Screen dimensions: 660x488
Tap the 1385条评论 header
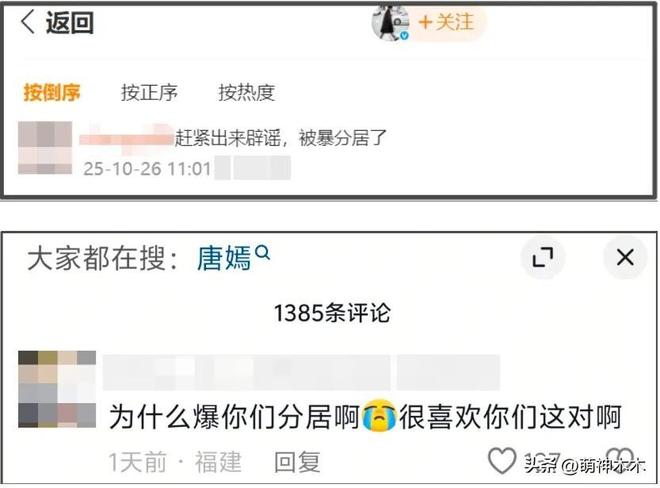332,313
